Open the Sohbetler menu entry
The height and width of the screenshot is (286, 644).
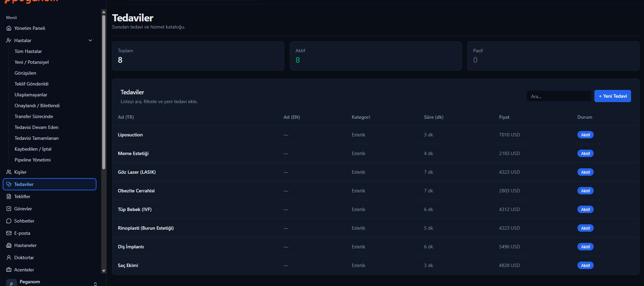pyautogui.click(x=50, y=221)
